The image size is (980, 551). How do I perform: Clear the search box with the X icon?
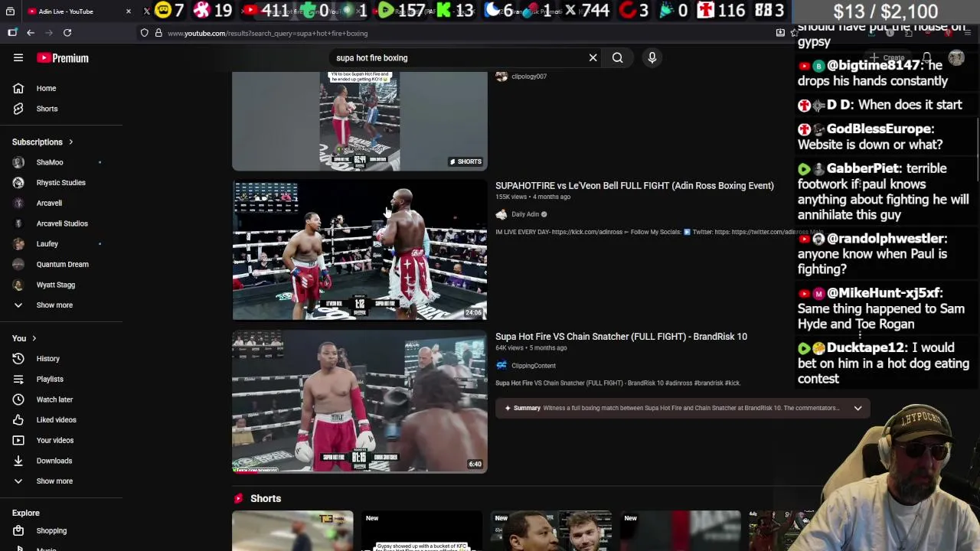coord(593,57)
